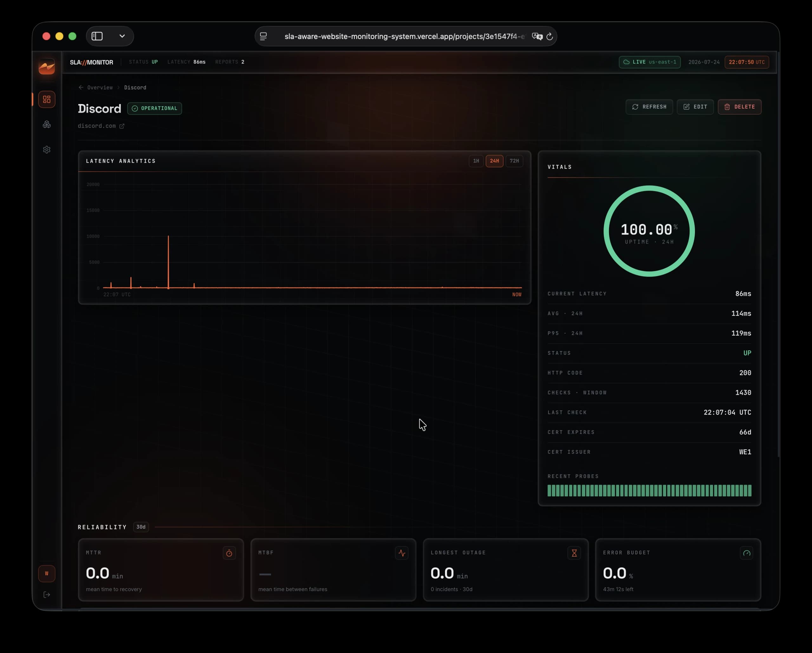
Task: Click the back arrow next to Overview
Action: tap(81, 87)
